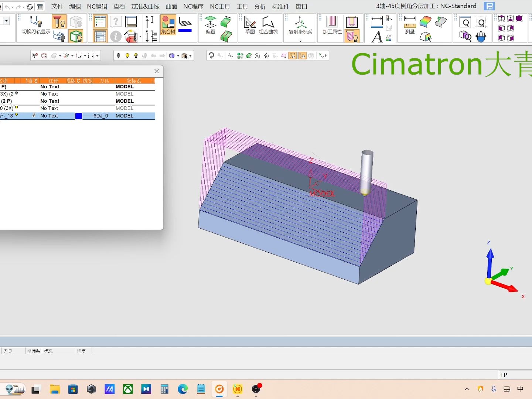Toggle the grey lightbulb on the 3X) (2 row
This screenshot has height=399, width=532.
(17, 93)
